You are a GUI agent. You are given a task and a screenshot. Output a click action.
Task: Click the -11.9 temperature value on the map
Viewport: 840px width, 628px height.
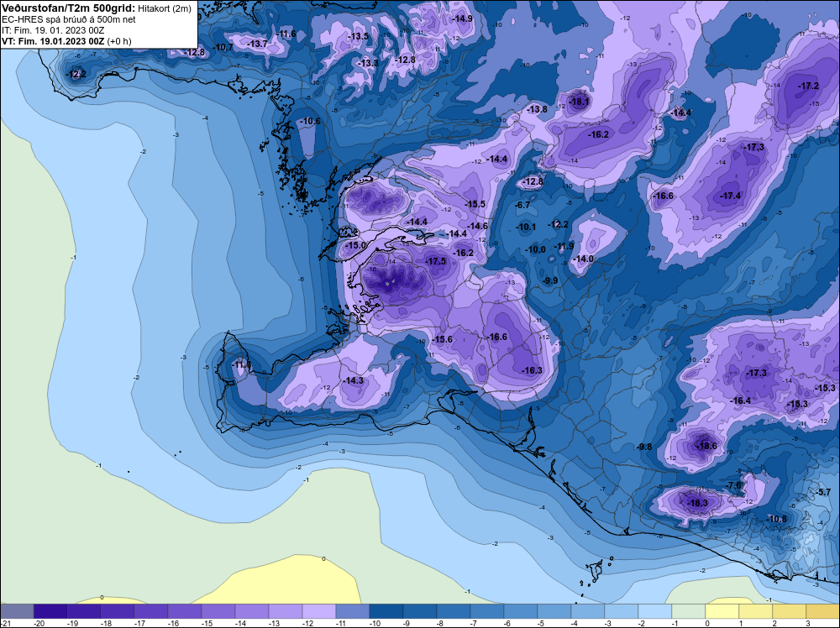point(564,246)
